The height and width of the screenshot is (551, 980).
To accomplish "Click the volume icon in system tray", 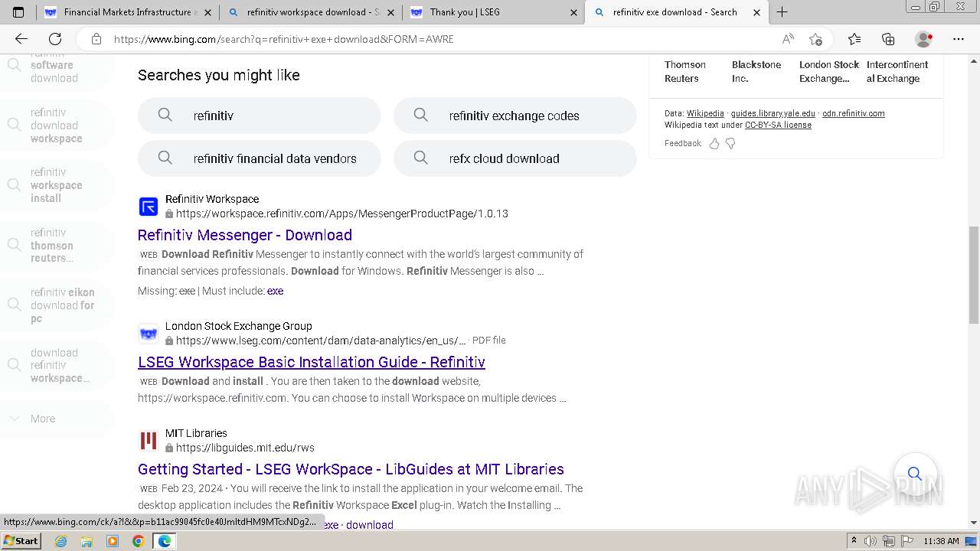I will click(872, 541).
